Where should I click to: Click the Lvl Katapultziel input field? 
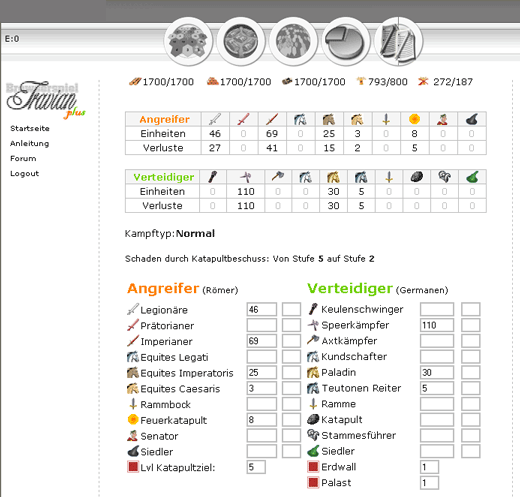click(x=256, y=467)
